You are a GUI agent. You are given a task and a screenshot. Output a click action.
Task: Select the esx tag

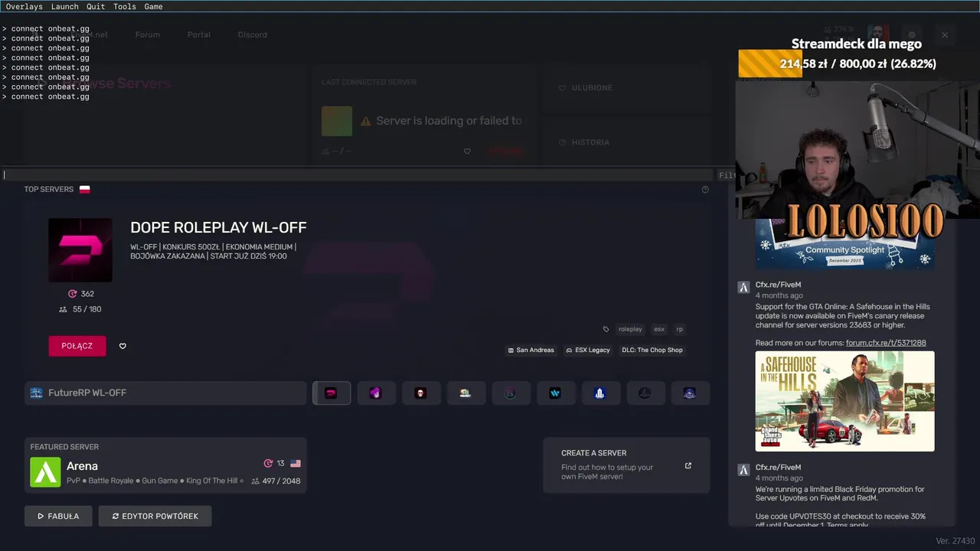click(x=659, y=329)
